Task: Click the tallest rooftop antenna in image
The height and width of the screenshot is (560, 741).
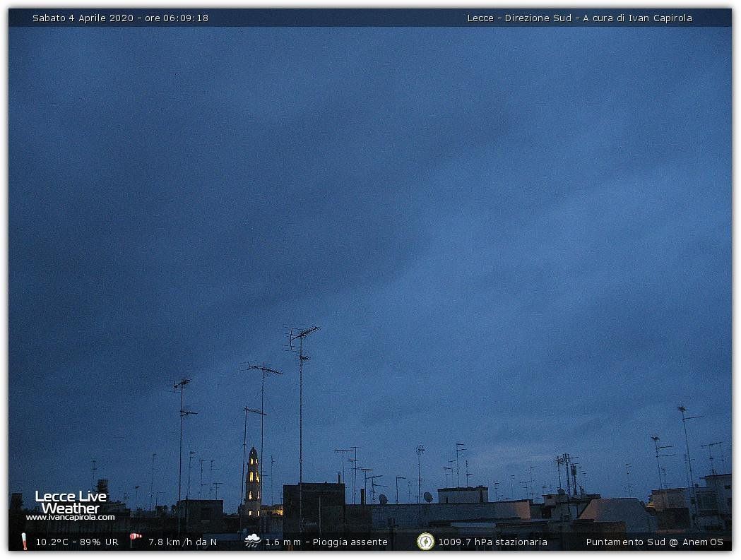Action: (301, 407)
